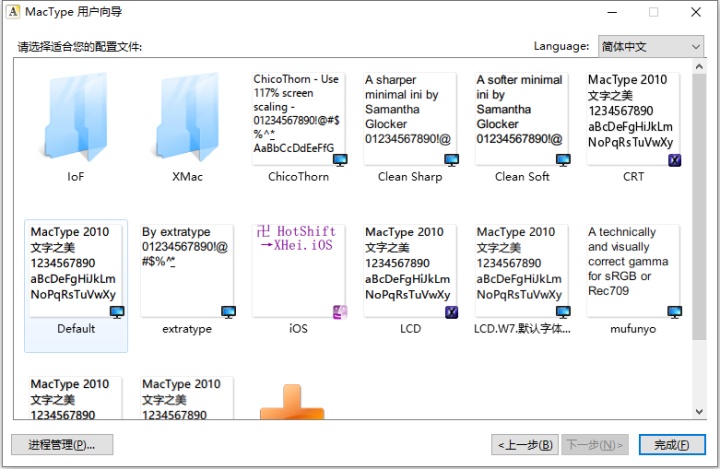Click the IoF folder label
Image resolution: width=720 pixels, height=469 pixels.
coord(76,177)
